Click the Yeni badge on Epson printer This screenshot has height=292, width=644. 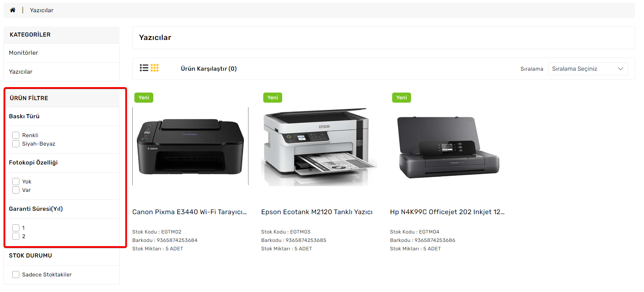[273, 98]
